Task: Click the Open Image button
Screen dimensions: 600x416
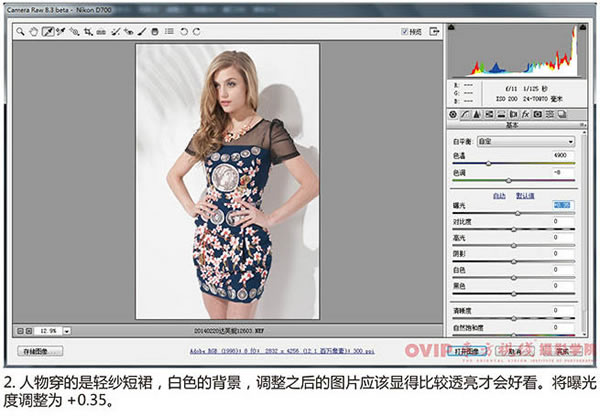Action: [x=467, y=351]
